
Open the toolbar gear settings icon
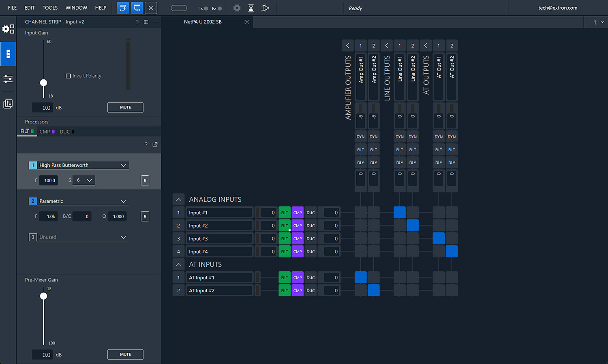[237, 8]
